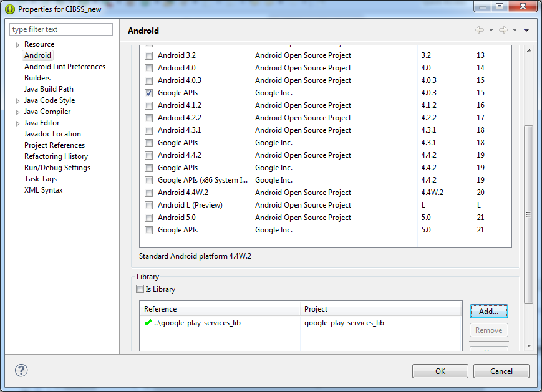Check Google APIs 4.3.1 checkbox
This screenshot has height=392, width=542.
point(148,143)
